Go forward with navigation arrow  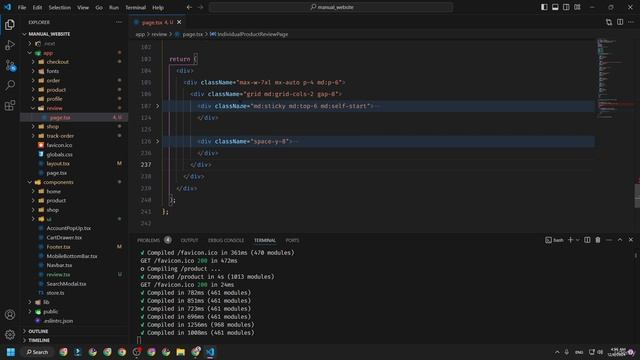coord(200,7)
